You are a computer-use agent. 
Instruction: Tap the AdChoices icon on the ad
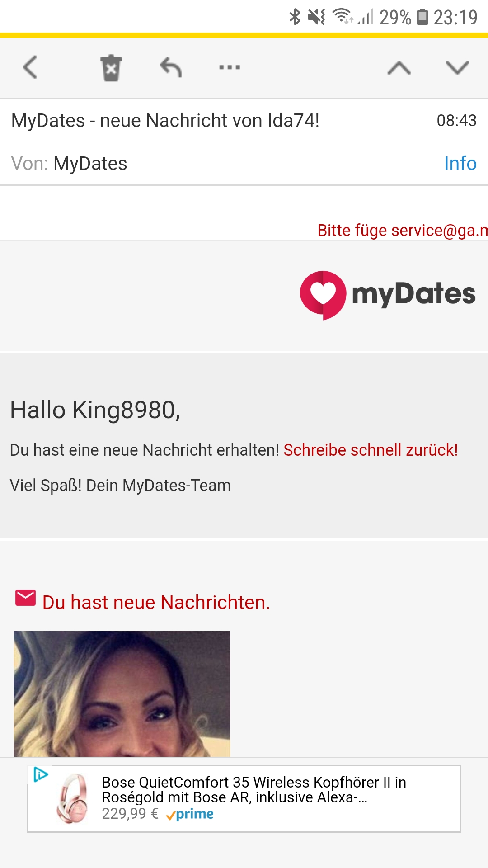tap(41, 775)
